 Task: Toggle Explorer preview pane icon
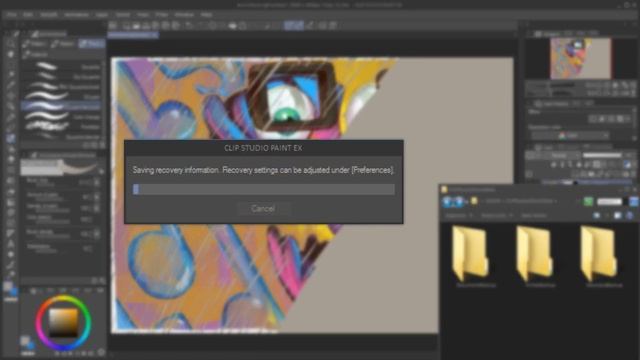click(x=618, y=215)
